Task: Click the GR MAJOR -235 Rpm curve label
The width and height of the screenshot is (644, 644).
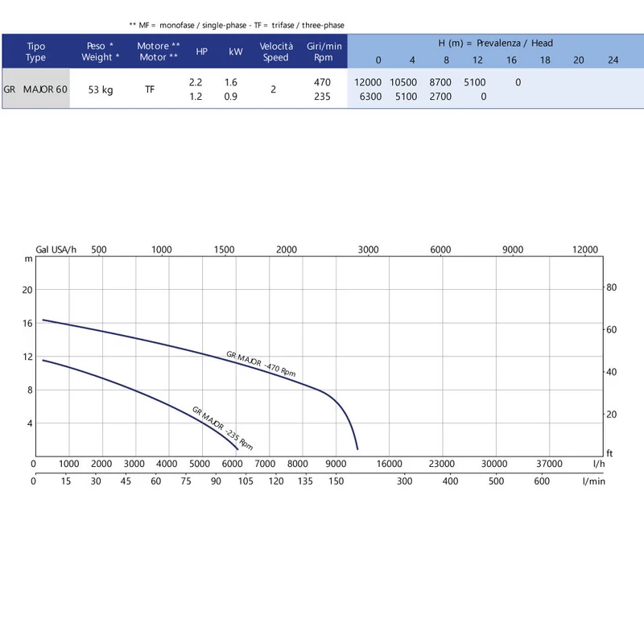Action: [x=223, y=428]
